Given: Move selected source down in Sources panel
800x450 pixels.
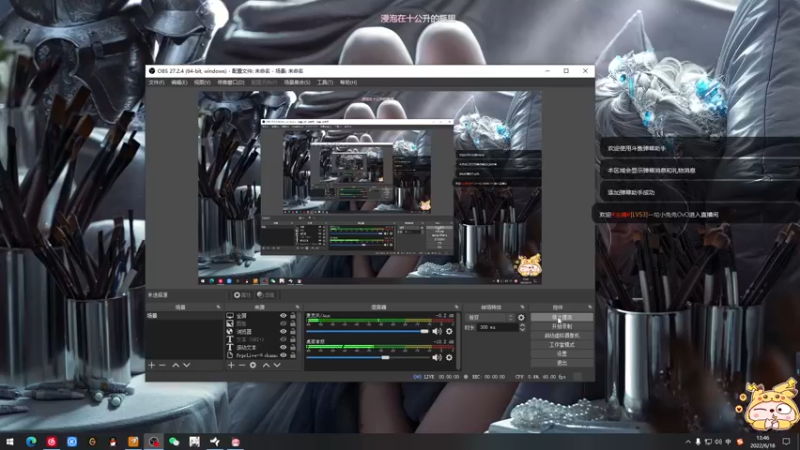Looking at the screenshot, I should 277,365.
